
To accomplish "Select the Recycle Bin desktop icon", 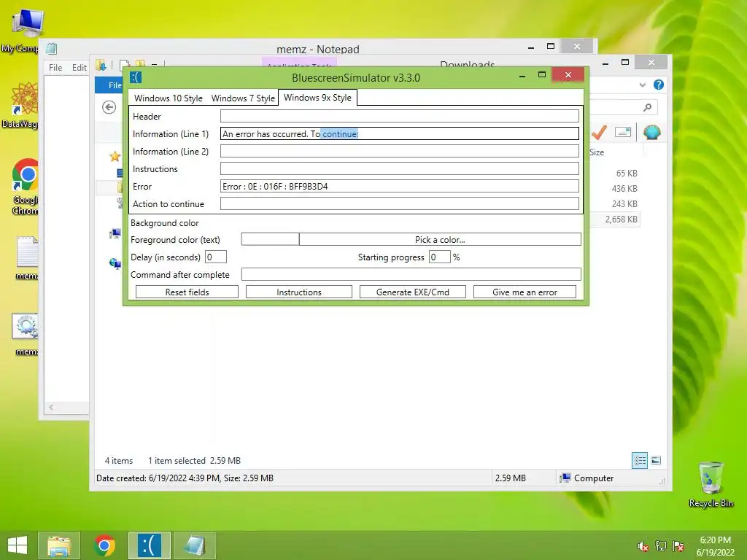I will point(711,485).
